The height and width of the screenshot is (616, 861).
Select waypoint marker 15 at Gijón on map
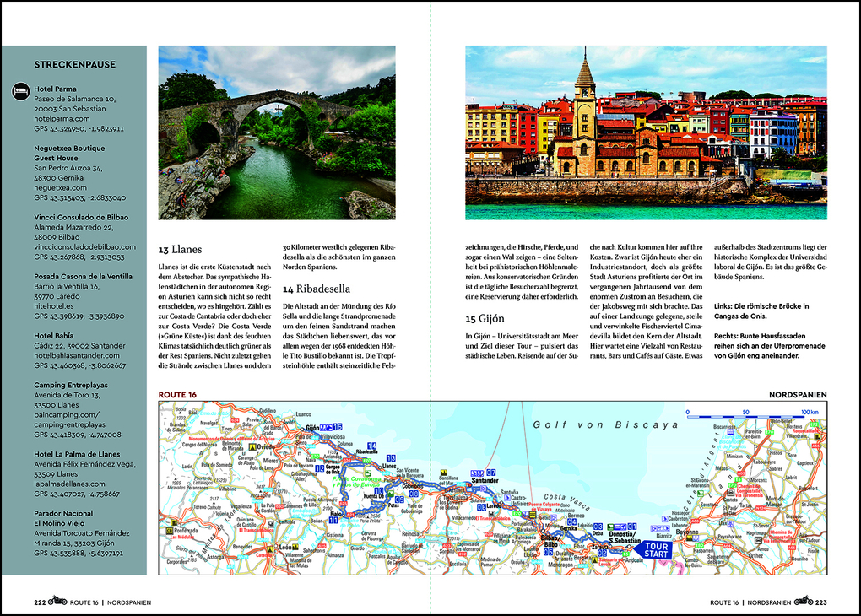pyautogui.click(x=336, y=425)
